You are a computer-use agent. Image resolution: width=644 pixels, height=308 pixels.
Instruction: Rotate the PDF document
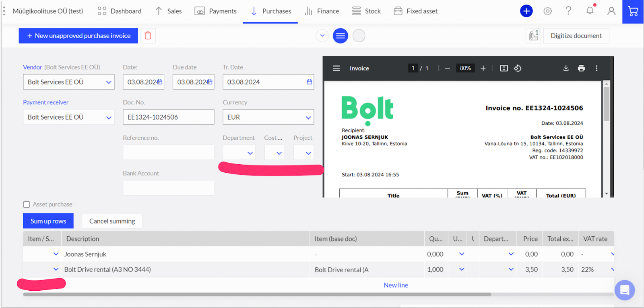[518, 68]
